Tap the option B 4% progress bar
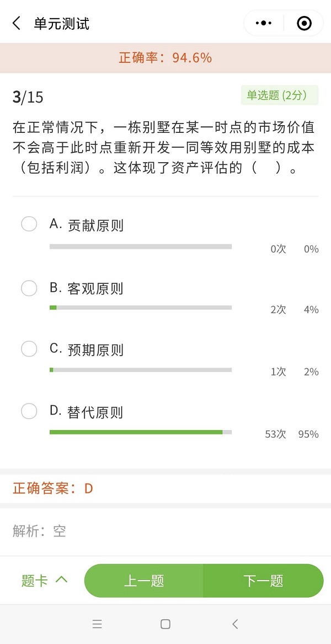The image size is (331, 644). point(141,308)
